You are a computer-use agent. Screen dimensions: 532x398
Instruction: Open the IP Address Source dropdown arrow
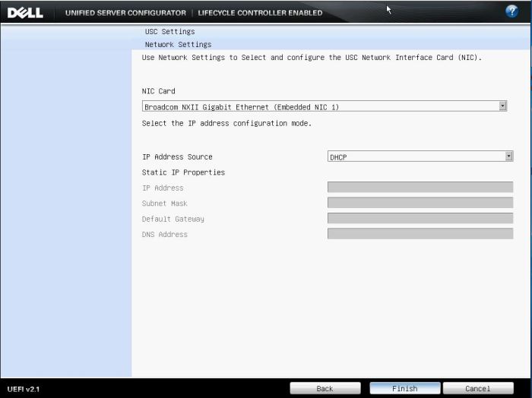coord(508,156)
